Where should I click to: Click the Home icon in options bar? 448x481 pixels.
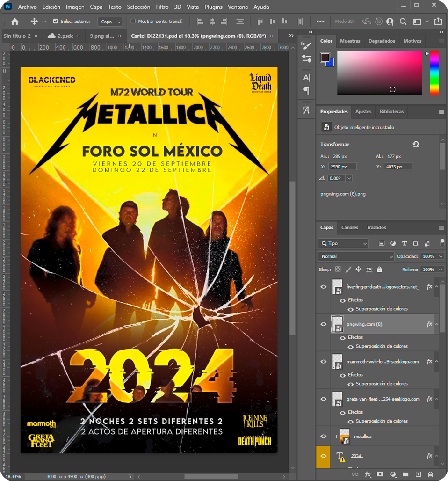coord(15,22)
